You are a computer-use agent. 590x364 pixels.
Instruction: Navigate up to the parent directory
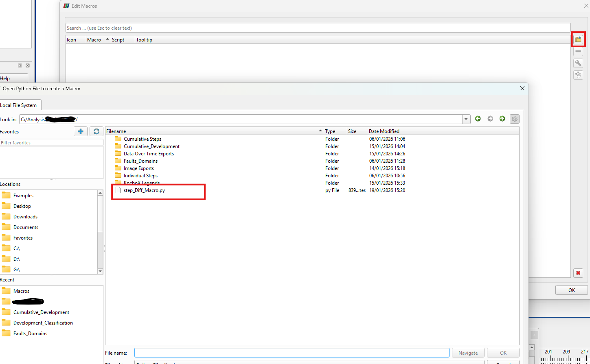point(502,119)
